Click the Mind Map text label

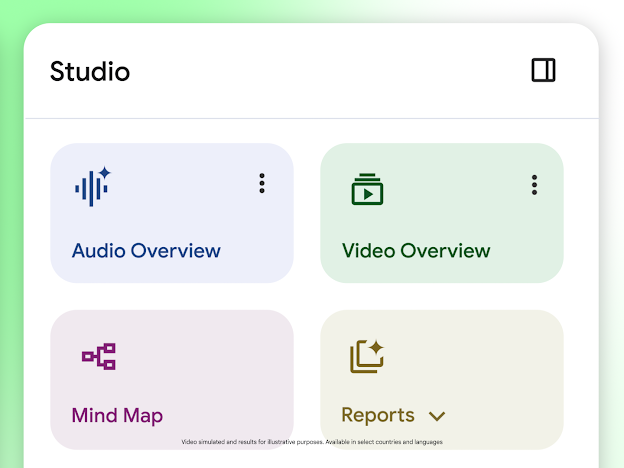click(x=117, y=415)
